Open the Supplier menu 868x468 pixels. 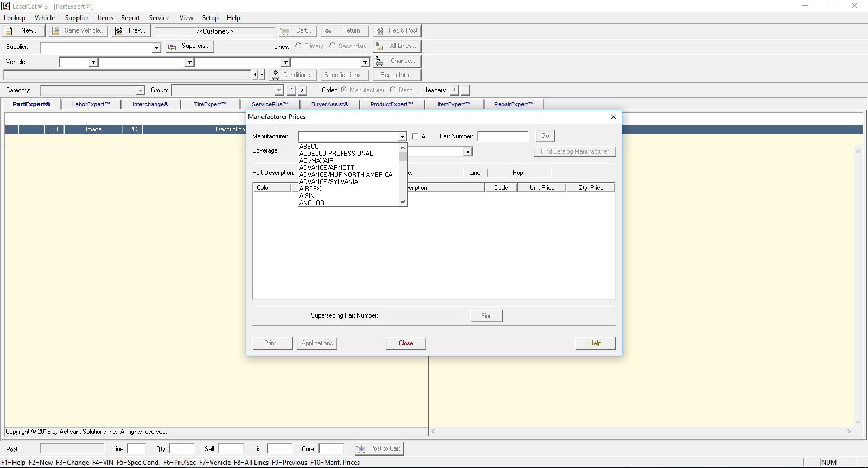point(76,18)
